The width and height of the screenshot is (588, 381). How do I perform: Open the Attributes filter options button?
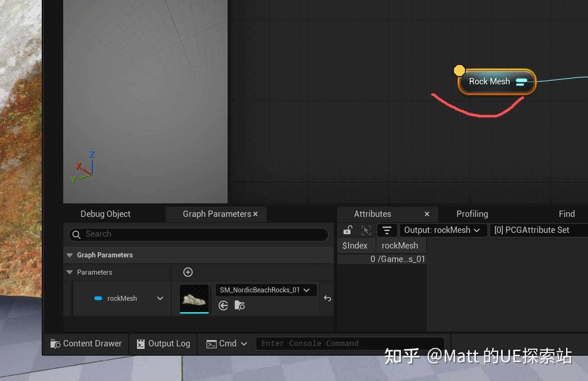[387, 230]
